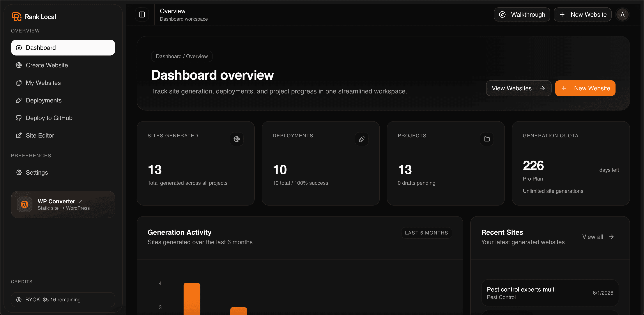Click New Website in the top bar
The width and height of the screenshot is (644, 315).
pos(582,14)
